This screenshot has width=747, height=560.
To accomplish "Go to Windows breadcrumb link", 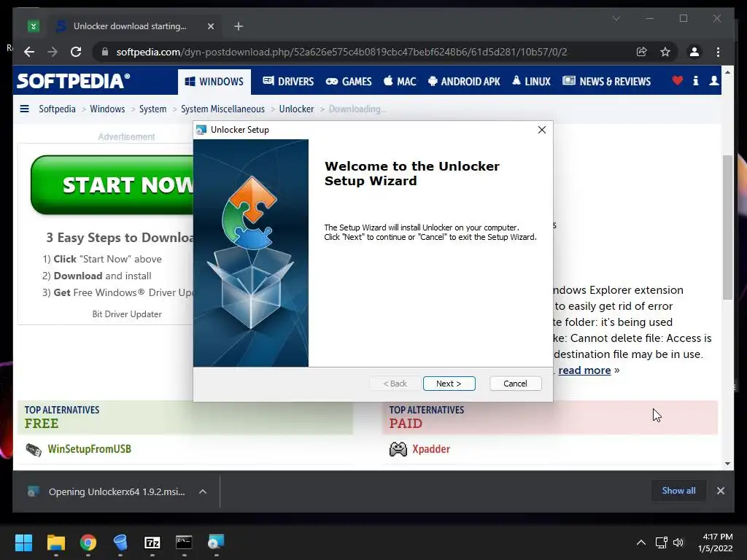I will [107, 109].
